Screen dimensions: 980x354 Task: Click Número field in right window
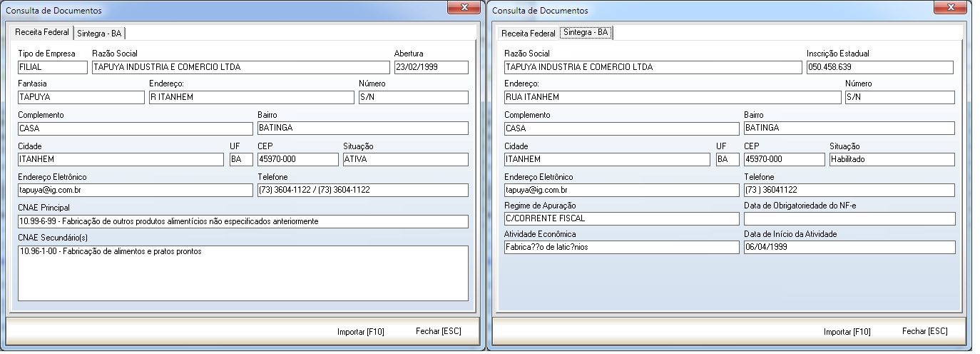899,97
